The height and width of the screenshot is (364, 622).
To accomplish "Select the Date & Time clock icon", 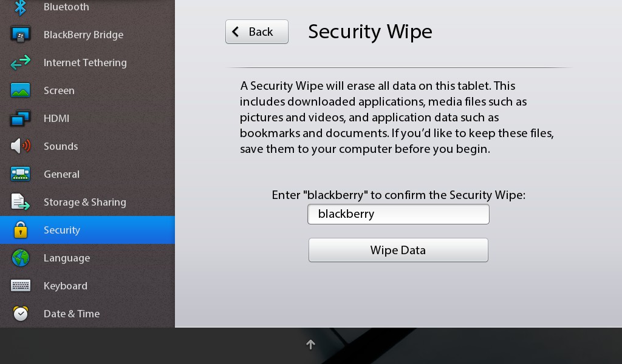I will (20, 313).
